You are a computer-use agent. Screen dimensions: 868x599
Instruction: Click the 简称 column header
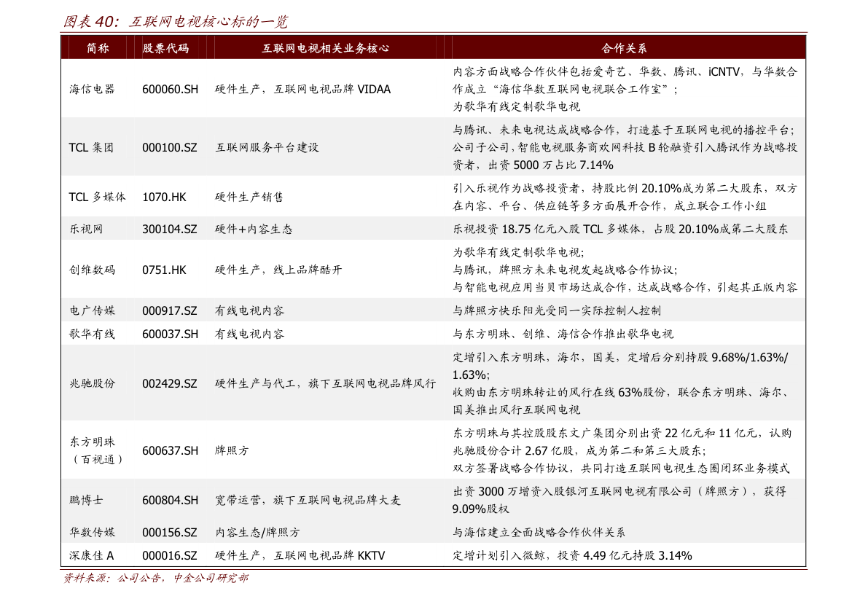[x=98, y=48]
